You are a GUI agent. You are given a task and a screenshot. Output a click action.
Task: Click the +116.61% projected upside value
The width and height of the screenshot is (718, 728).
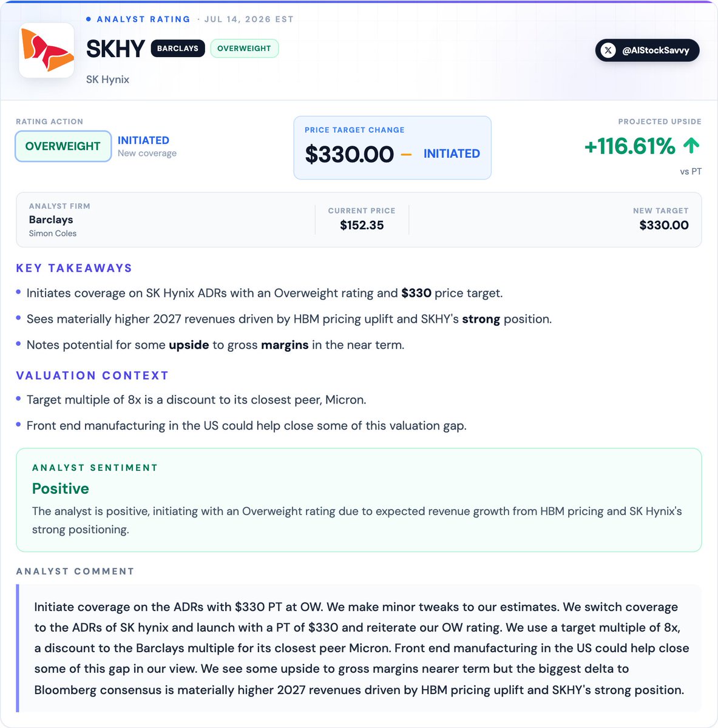(629, 146)
